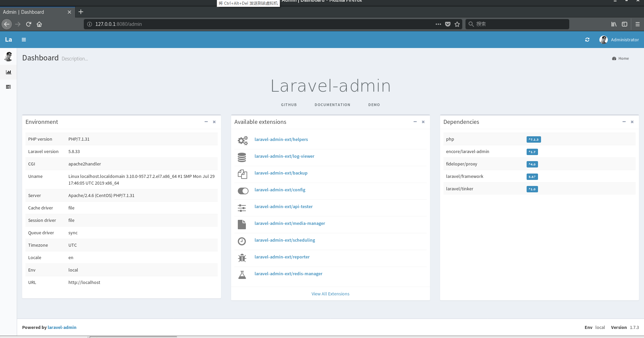Click the Save to Pocket icon
This screenshot has width=644, height=338.
coord(448,24)
